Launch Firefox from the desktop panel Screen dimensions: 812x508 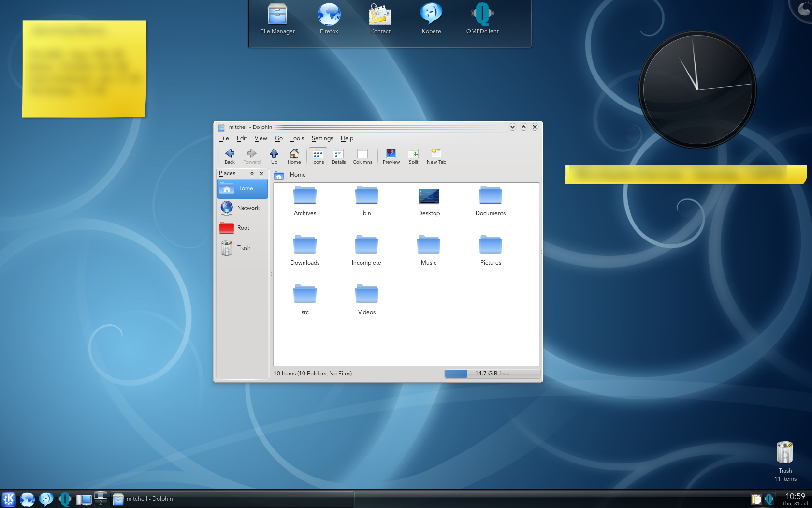[x=329, y=19]
